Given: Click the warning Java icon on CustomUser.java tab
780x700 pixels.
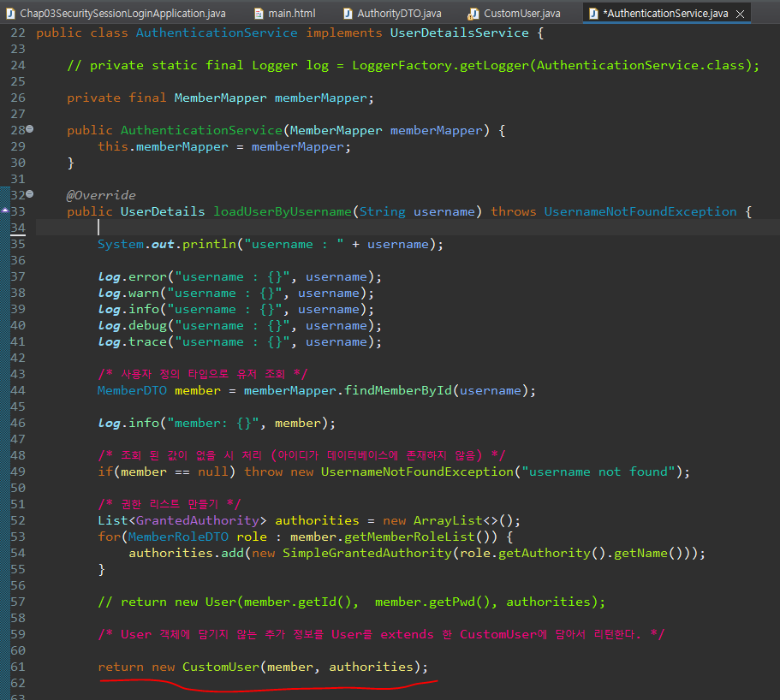Looking at the screenshot, I should 473,14.
